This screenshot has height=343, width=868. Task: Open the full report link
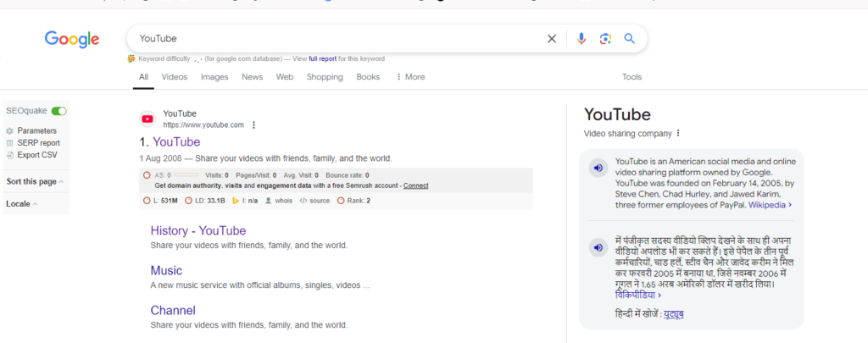[323, 58]
